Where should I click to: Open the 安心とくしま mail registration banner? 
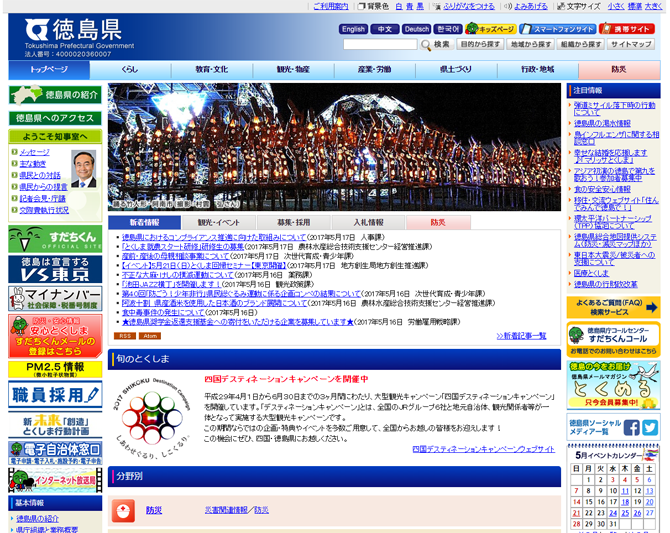pyautogui.click(x=55, y=336)
